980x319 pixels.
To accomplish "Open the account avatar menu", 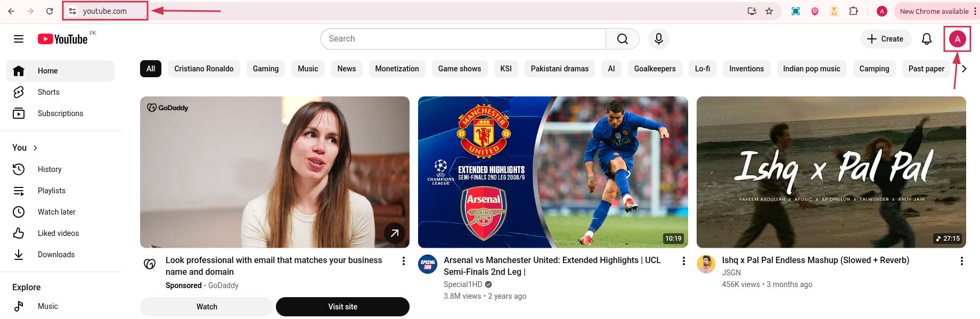I will 958,39.
